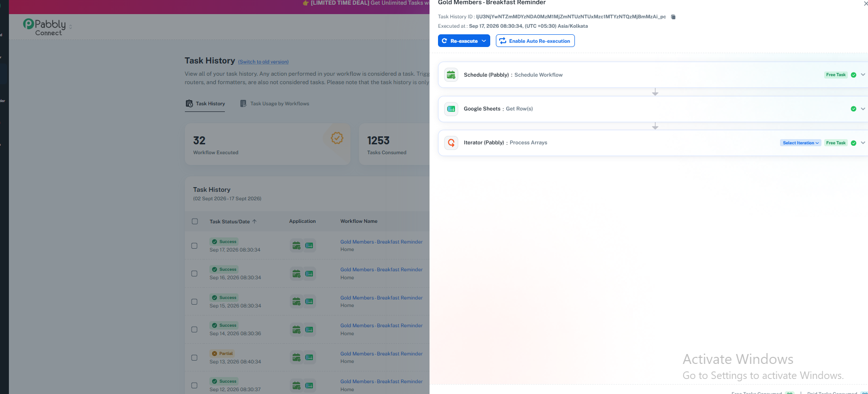Click the 1253 Tasks Consumed card
Image resolution: width=868 pixels, height=394 pixels.
tap(394, 144)
